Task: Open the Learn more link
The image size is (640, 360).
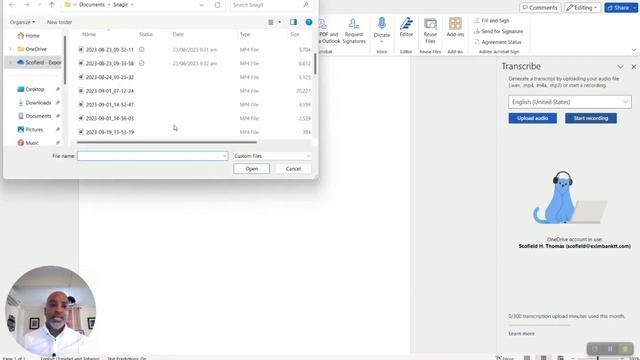Action: tap(521, 333)
